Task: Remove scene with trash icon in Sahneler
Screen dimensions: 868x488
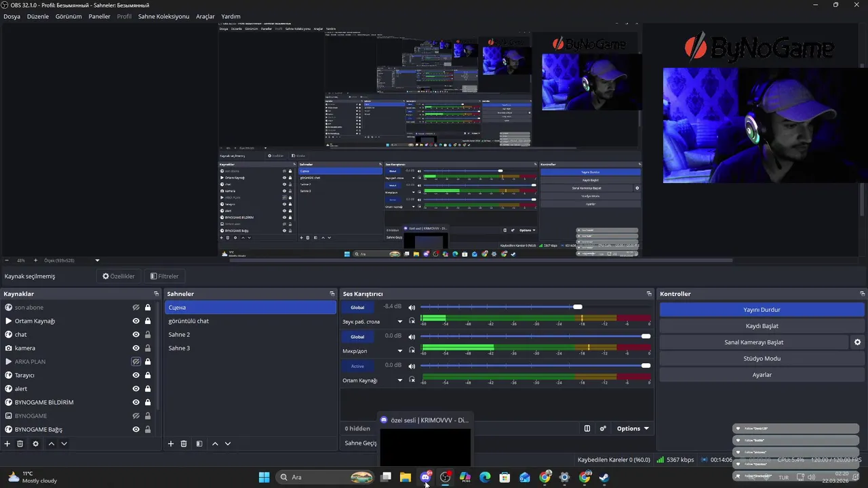Action: point(184,444)
